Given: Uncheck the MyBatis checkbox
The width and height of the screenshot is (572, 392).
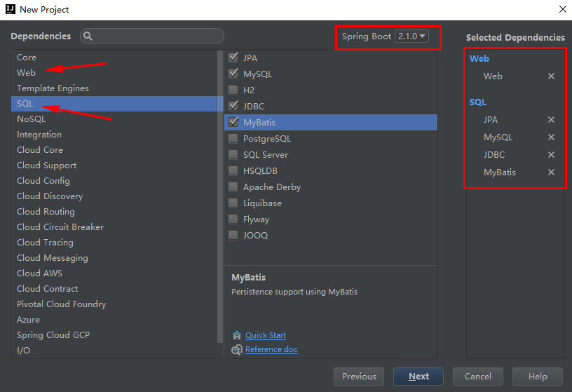Looking at the screenshot, I should tap(233, 122).
